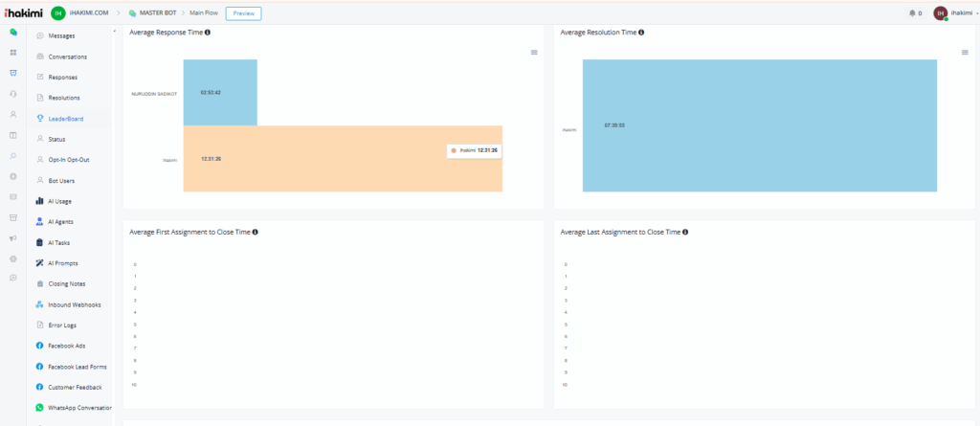Viewport: 980px width, 426px height.
Task: Click the Average First Assignment info icon
Action: (x=256, y=232)
